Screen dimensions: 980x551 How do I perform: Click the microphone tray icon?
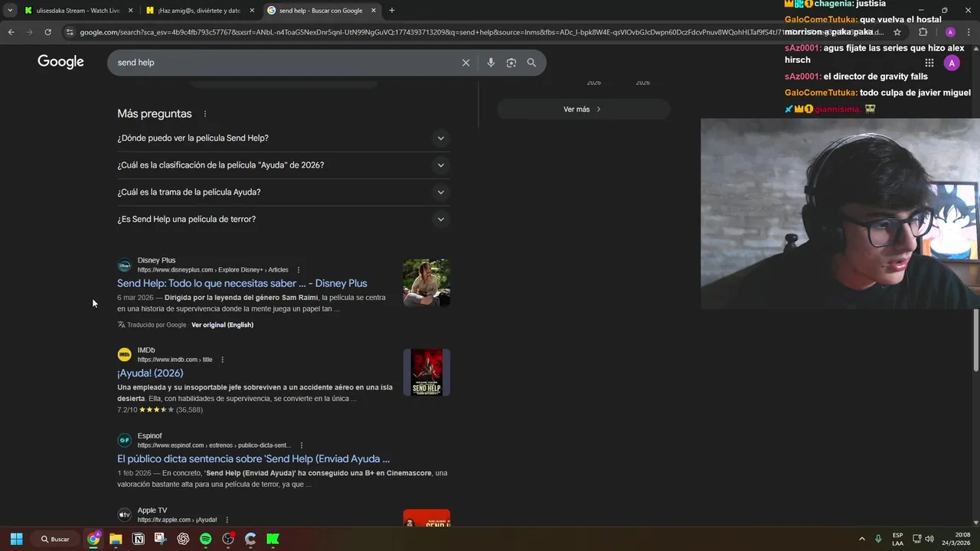(x=878, y=540)
